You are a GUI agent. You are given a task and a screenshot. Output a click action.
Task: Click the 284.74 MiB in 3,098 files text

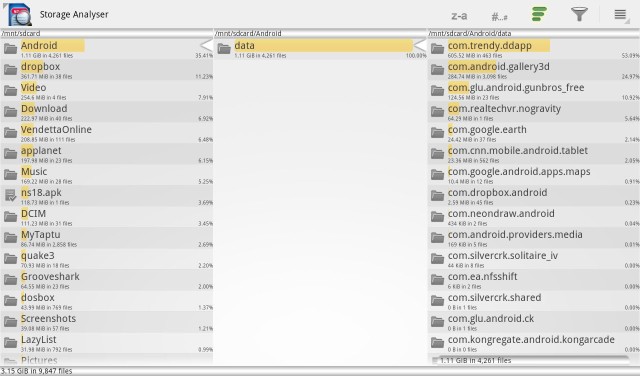click(x=477, y=76)
